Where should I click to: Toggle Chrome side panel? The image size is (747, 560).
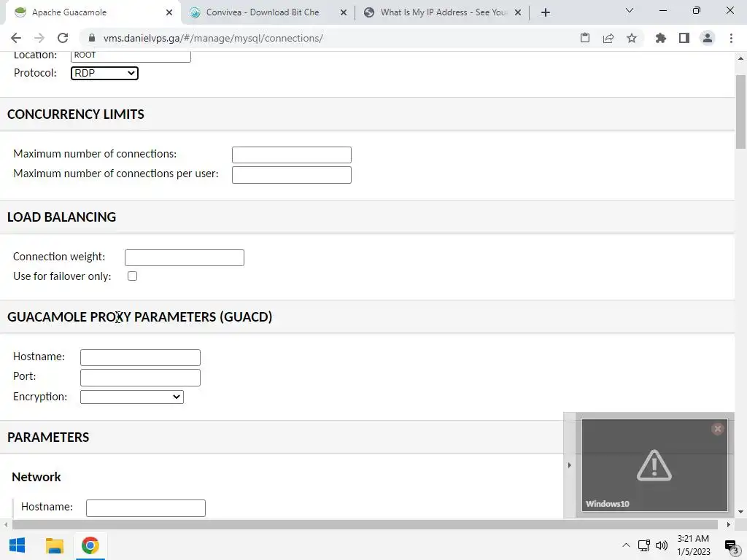coord(684,38)
